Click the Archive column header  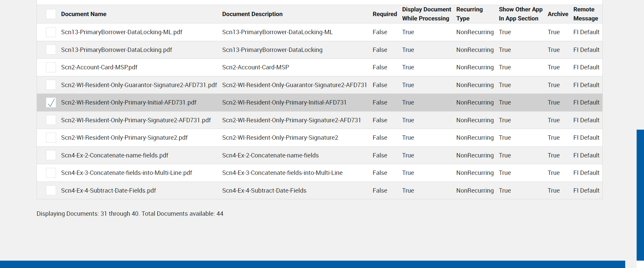(558, 14)
